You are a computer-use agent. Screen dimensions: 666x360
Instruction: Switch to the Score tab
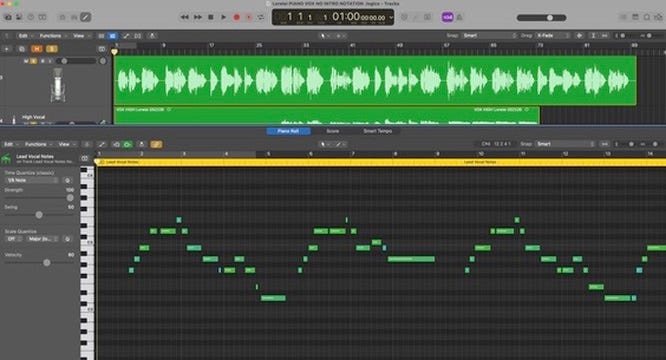coord(333,131)
